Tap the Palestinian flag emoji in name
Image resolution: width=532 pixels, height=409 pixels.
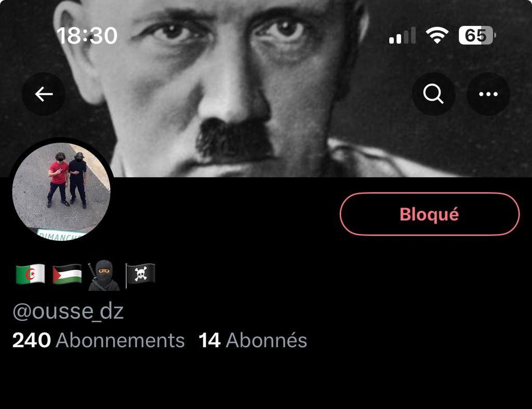67,274
